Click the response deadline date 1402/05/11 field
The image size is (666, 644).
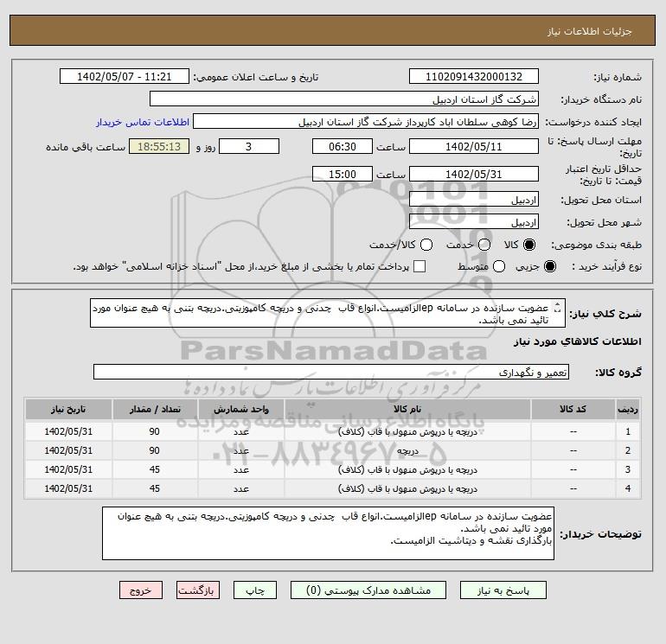[x=474, y=146]
